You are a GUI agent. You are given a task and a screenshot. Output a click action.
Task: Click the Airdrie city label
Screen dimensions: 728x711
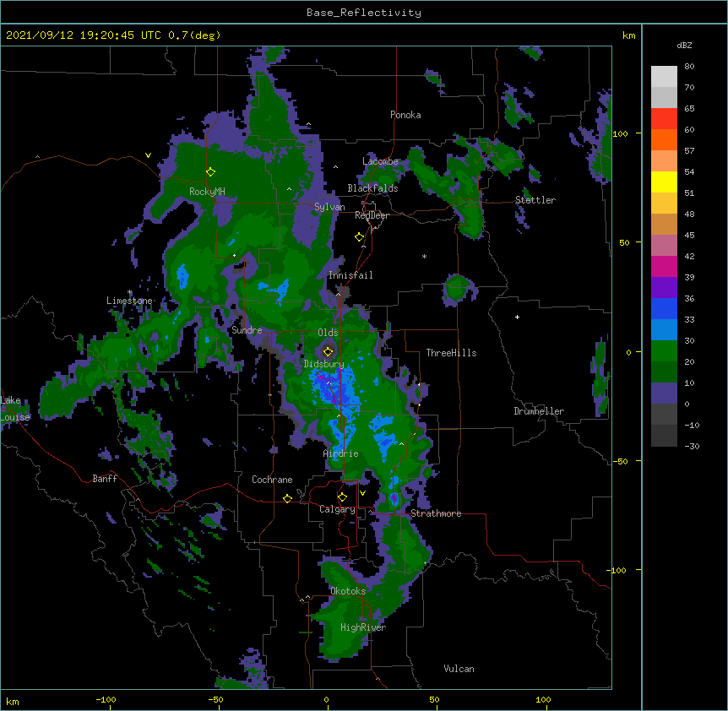click(x=341, y=453)
